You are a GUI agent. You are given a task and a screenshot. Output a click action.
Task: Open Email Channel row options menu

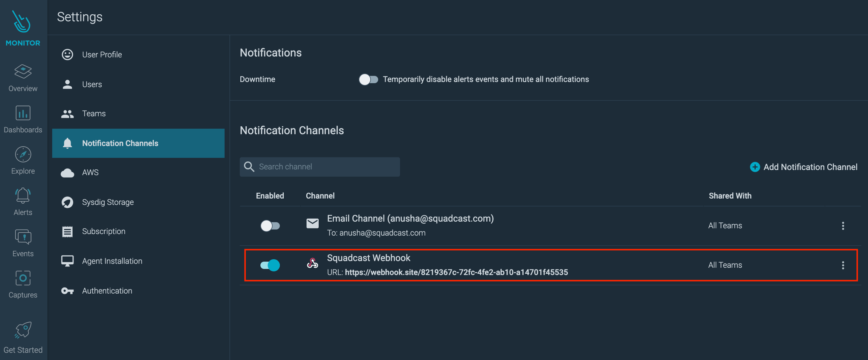tap(843, 226)
